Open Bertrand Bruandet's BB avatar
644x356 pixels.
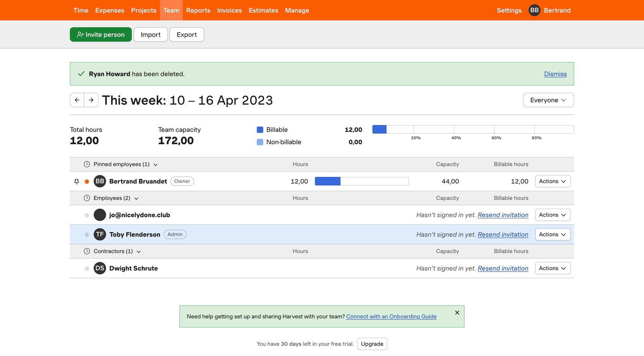pos(99,181)
